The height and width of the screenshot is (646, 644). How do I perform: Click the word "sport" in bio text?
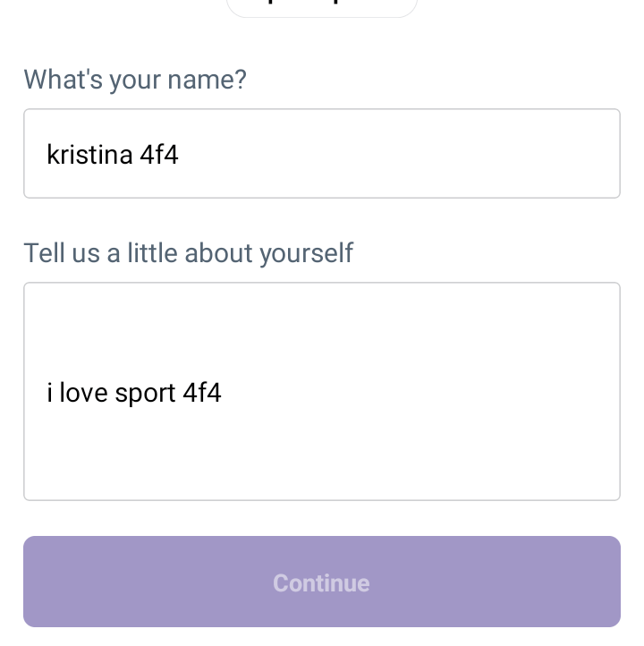pos(145,394)
